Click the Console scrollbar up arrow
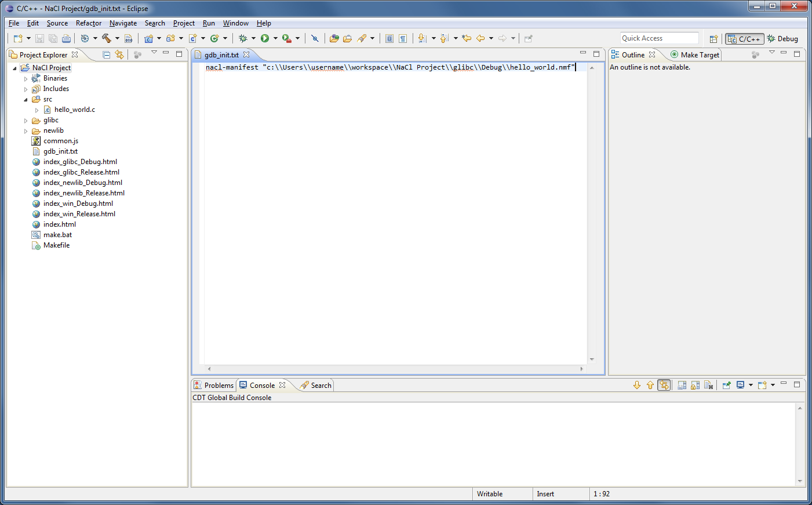 click(800, 408)
